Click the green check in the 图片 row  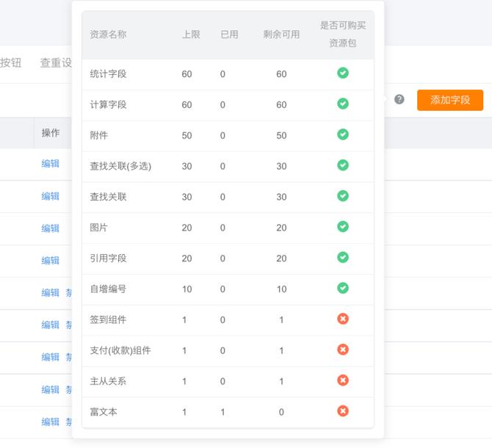pyautogui.click(x=343, y=227)
